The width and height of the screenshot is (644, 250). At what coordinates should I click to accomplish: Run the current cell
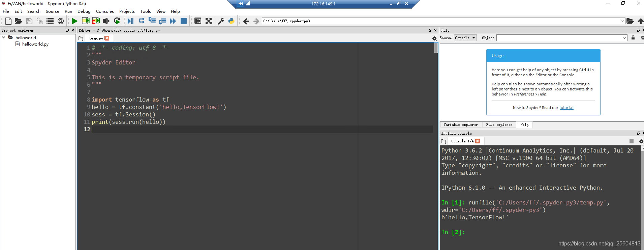click(86, 21)
